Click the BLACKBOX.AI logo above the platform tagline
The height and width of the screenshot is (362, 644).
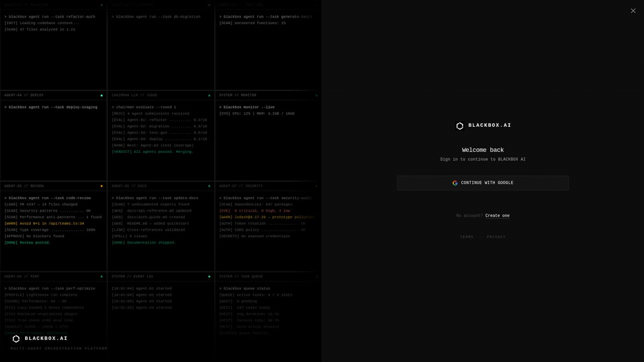pos(40,339)
